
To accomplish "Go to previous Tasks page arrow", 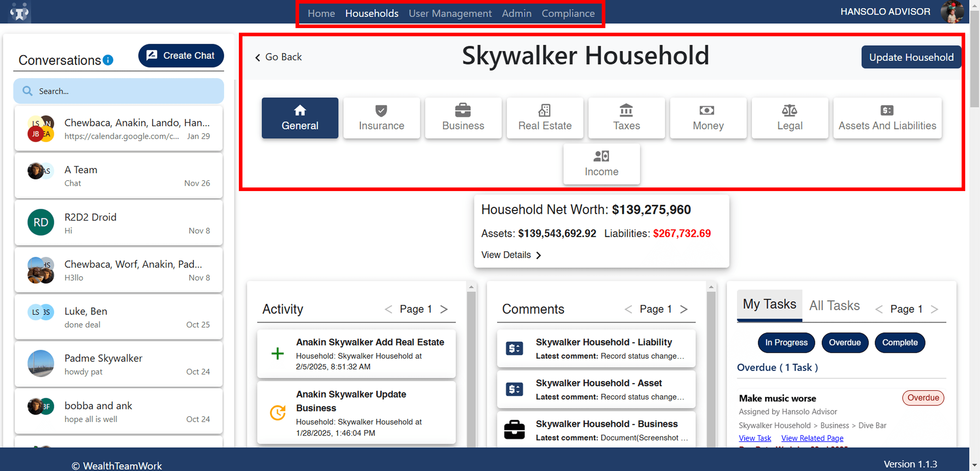I will coord(878,309).
